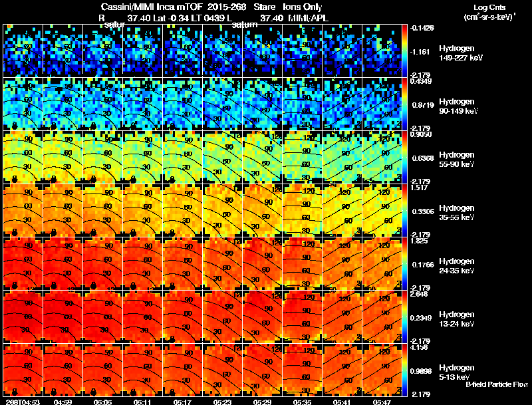The height and width of the screenshot is (405, 532).
Task: Click the Hydrogen 149-227 keV label
Action: 461,53
